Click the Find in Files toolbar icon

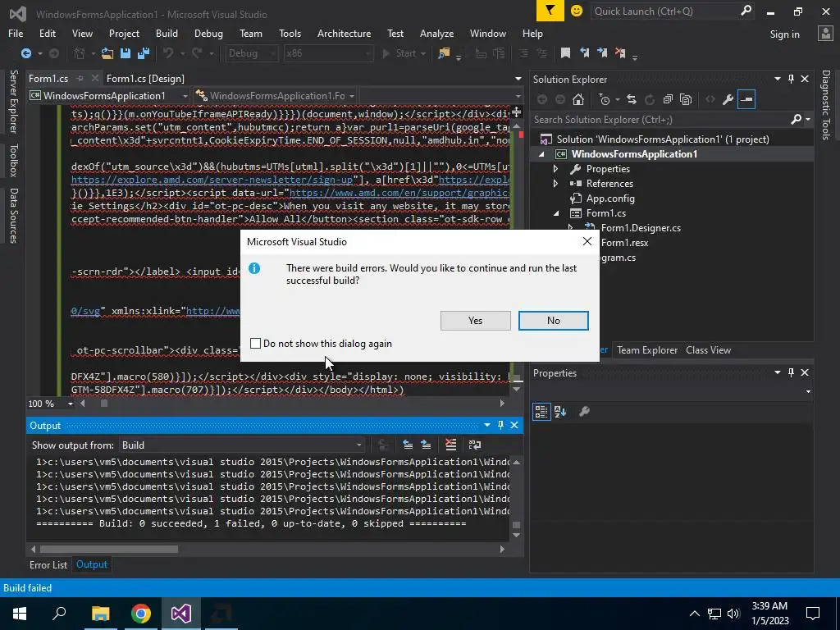click(x=444, y=53)
